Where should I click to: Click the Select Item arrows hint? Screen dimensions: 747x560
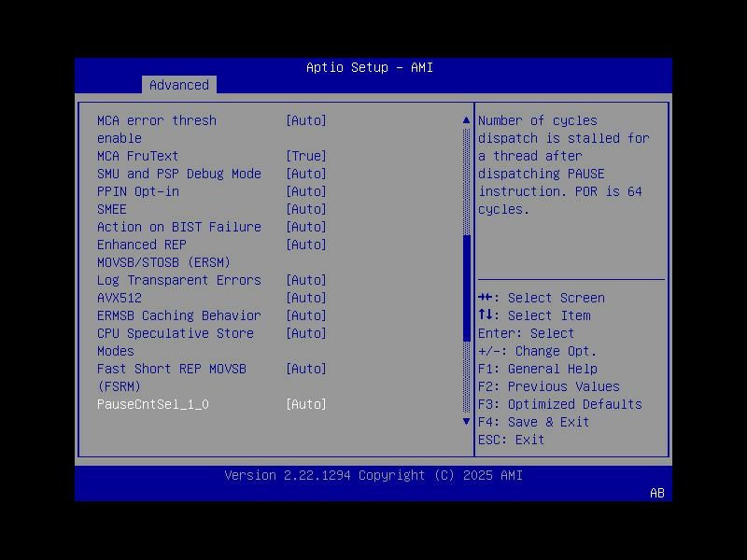tap(534, 315)
